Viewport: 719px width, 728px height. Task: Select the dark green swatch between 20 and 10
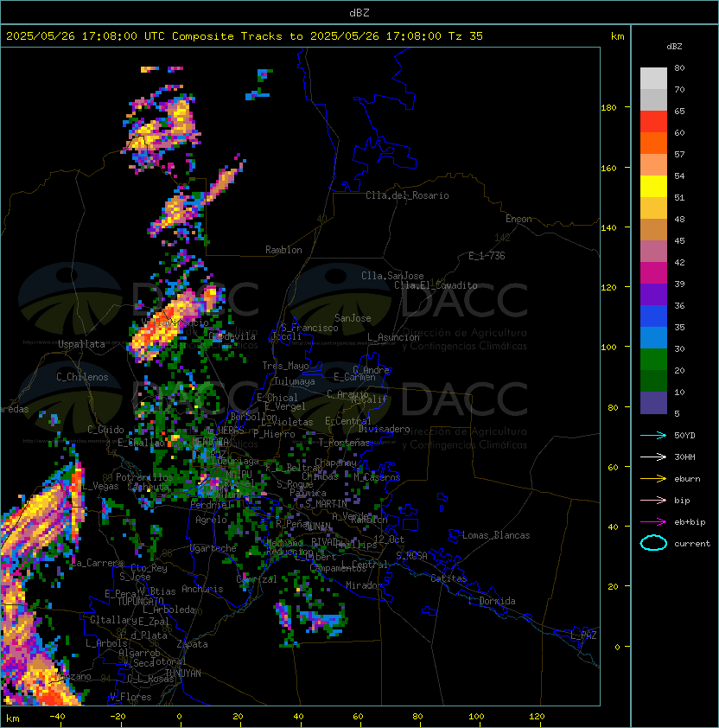click(653, 380)
